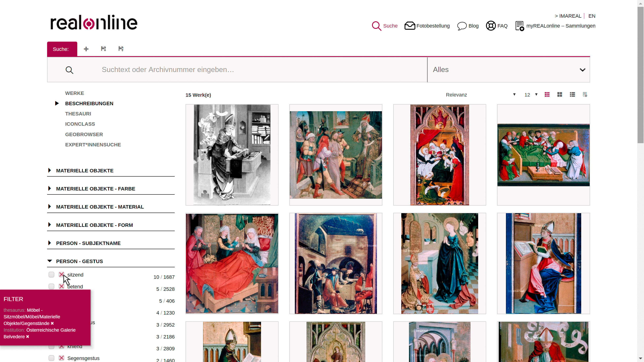Open the FAQ lifebuoy icon

coord(490,26)
